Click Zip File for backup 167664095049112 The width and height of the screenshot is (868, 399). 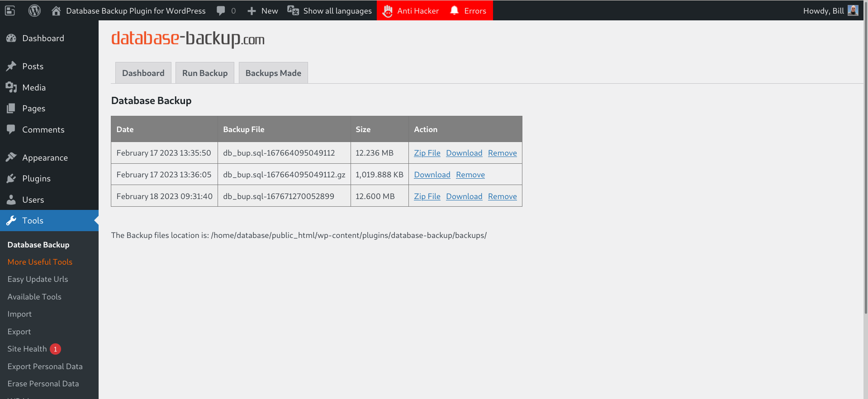point(427,153)
